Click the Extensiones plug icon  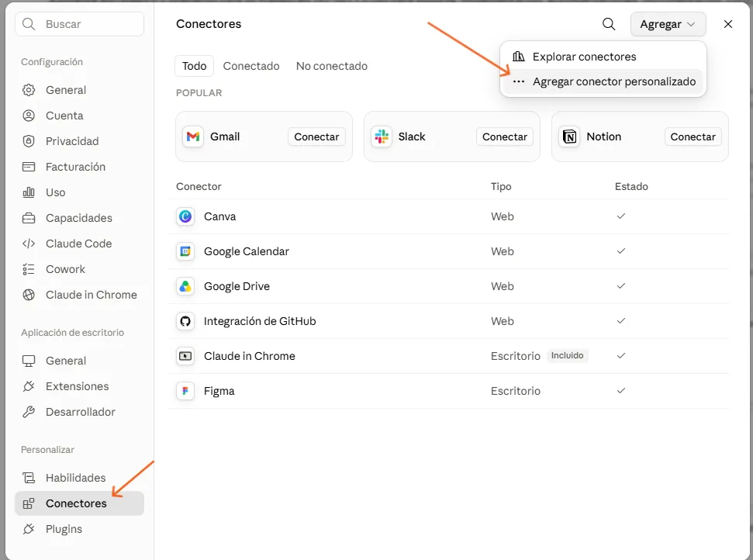[x=29, y=386]
